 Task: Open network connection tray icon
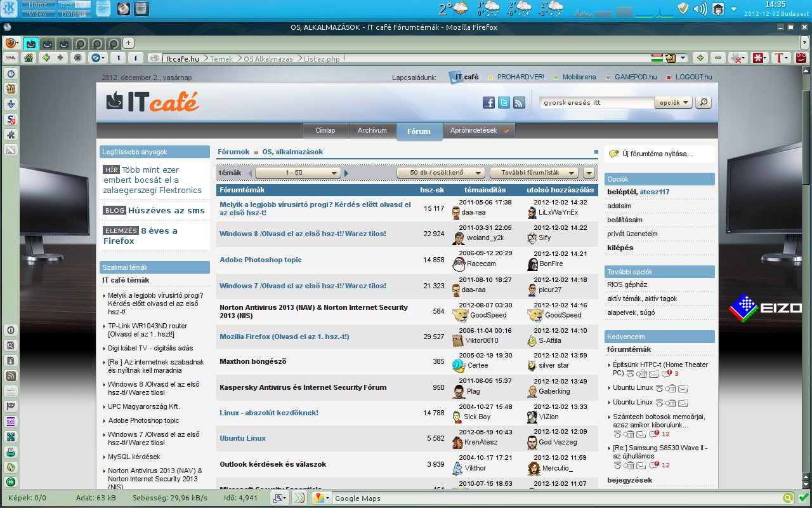pyautogui.click(x=718, y=9)
